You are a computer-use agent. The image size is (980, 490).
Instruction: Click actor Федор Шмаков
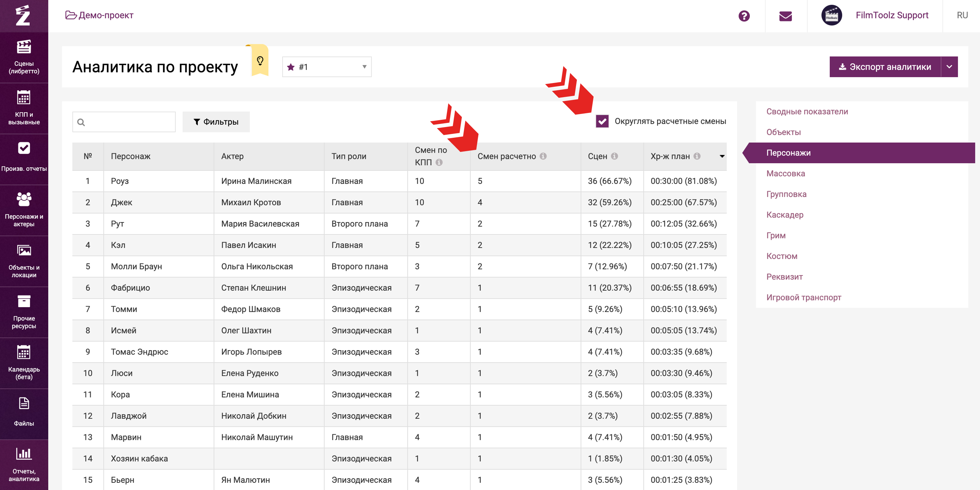pos(251,309)
